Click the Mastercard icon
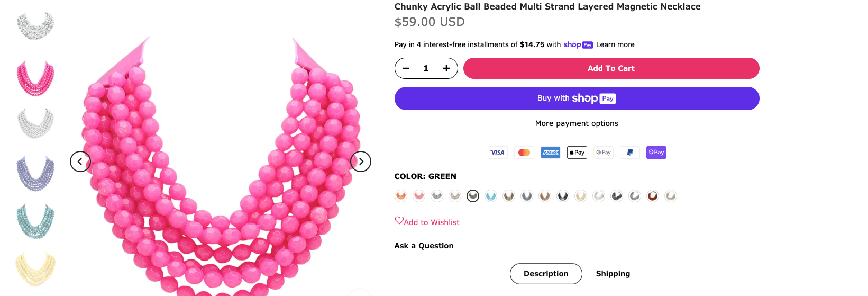This screenshot has height=296, width=868. [x=524, y=153]
